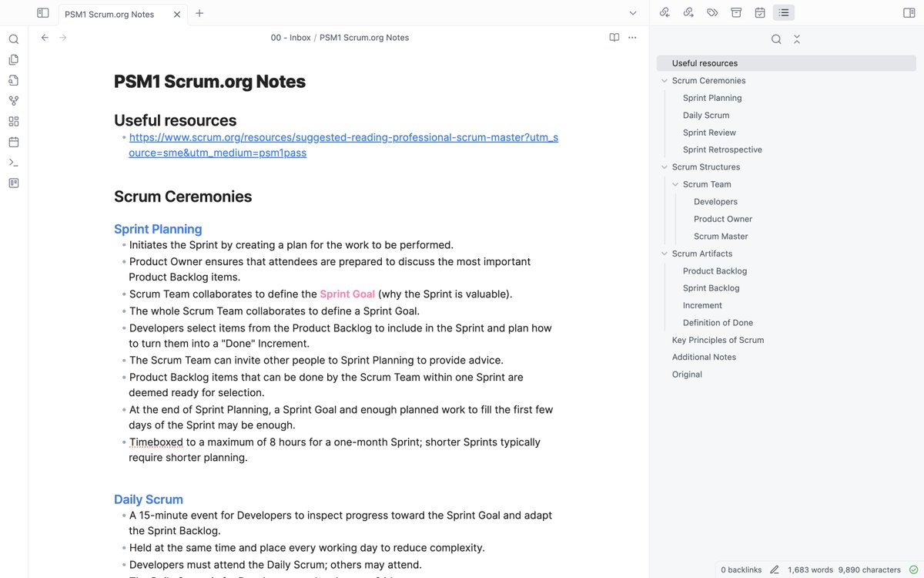This screenshot has height=578, width=924.
Task: Jump to Daily Scrum in outline
Action: [706, 116]
